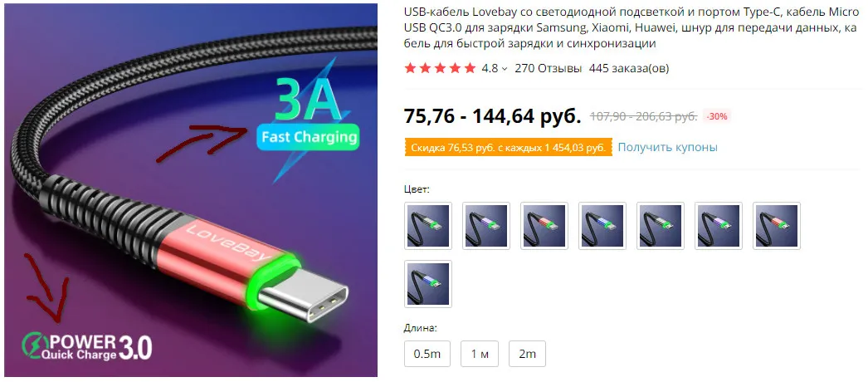The width and height of the screenshot is (868, 382).
Task: Select the blue cable variant in top row
Action: [602, 225]
